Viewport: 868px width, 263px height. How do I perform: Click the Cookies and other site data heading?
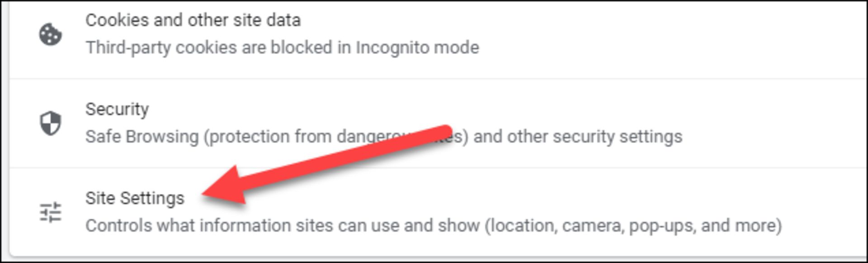195,20
